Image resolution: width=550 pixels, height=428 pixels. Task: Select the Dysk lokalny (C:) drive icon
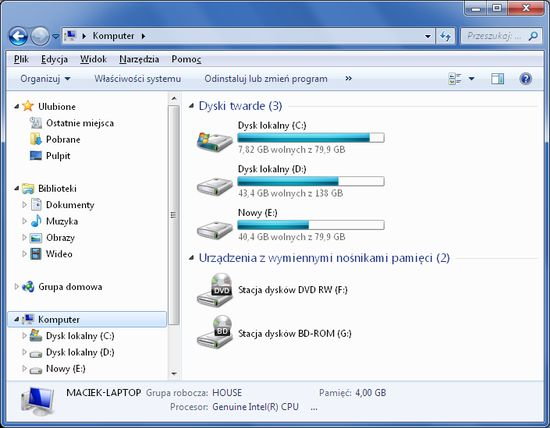[x=214, y=141]
